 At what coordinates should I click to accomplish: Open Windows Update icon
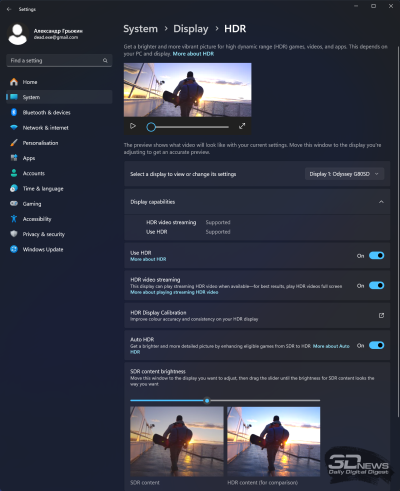point(14,249)
